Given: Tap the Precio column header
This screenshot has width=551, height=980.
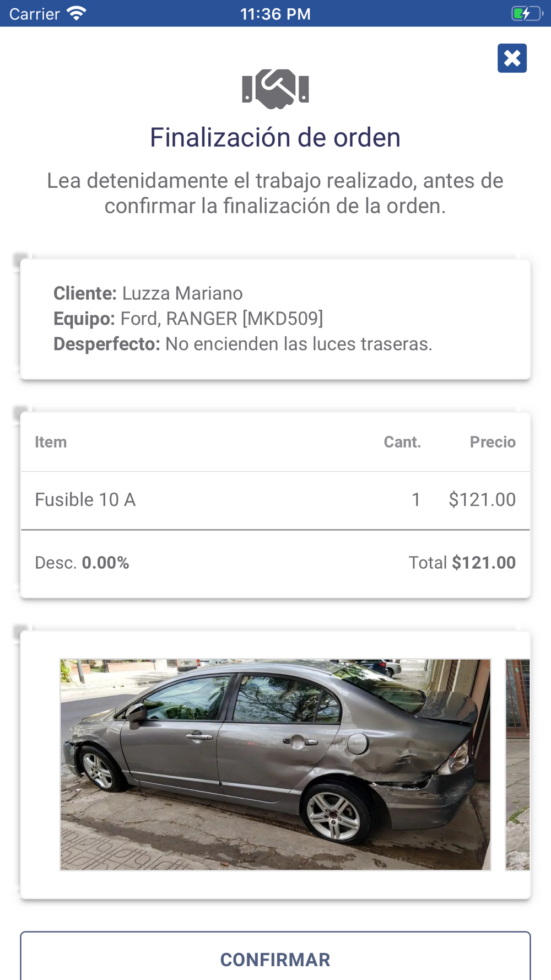Looking at the screenshot, I should point(493,442).
